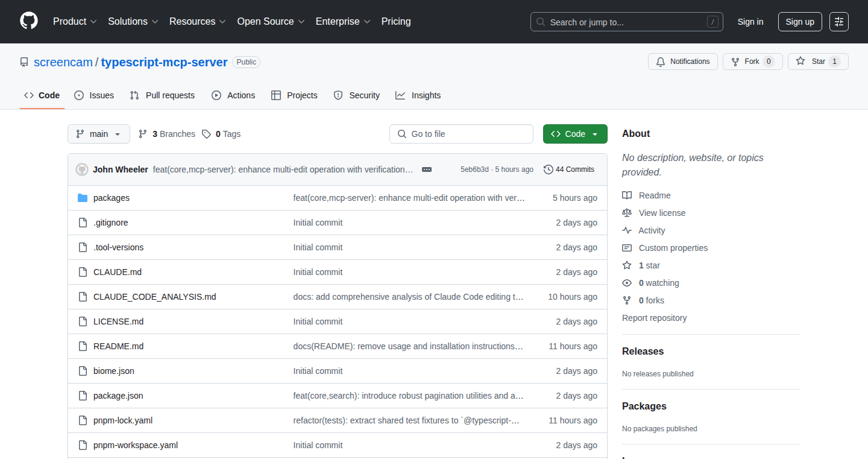Click the View license link
868x459 pixels.
[662, 213]
